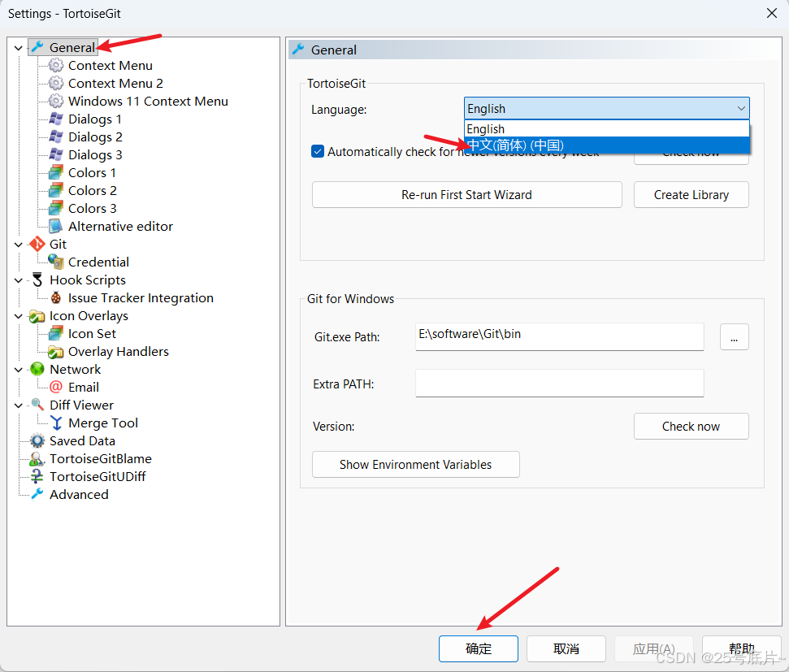This screenshot has width=789, height=672.
Task: Click the Advanced wrench icon
Action: click(x=37, y=494)
